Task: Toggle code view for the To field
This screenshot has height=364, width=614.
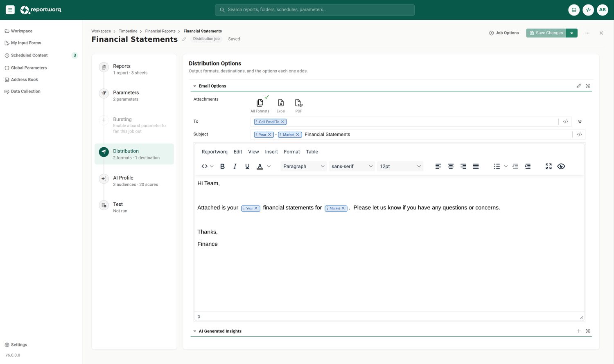Action: coord(566,121)
